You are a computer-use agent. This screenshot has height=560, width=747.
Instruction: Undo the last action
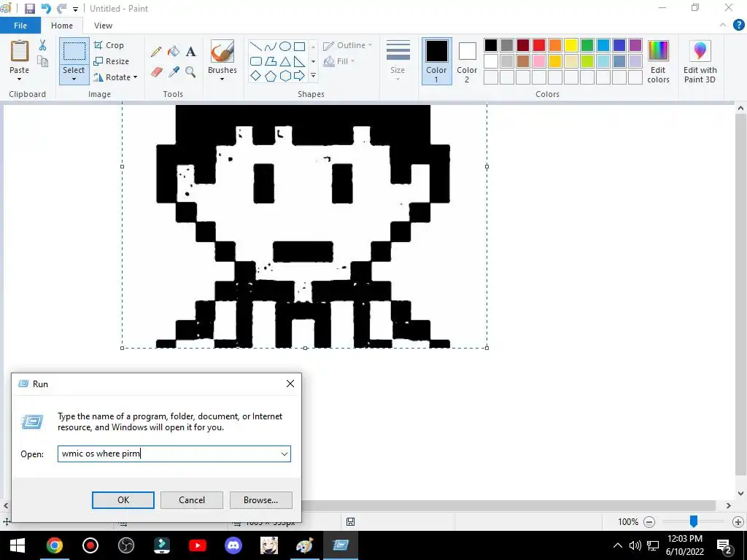point(46,9)
